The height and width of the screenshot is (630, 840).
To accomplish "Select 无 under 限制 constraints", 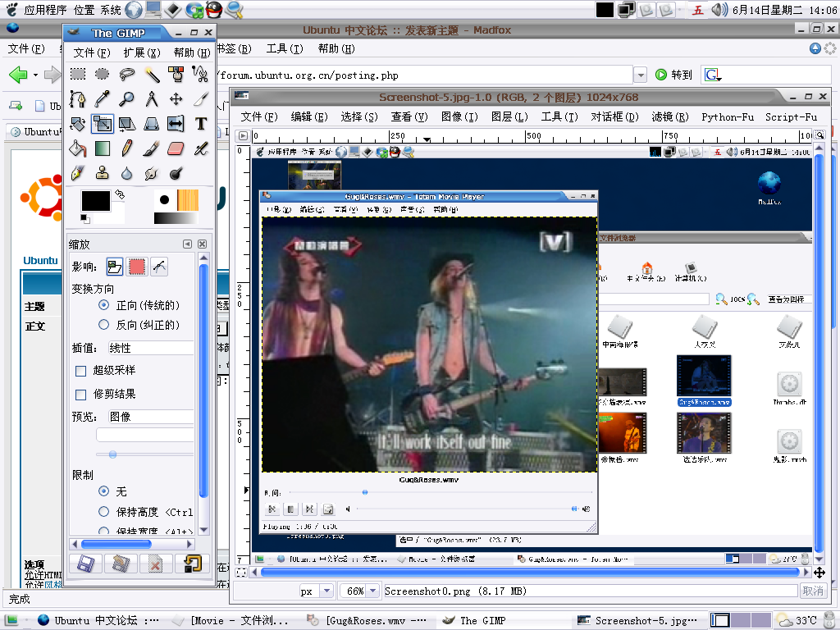I will pos(104,491).
